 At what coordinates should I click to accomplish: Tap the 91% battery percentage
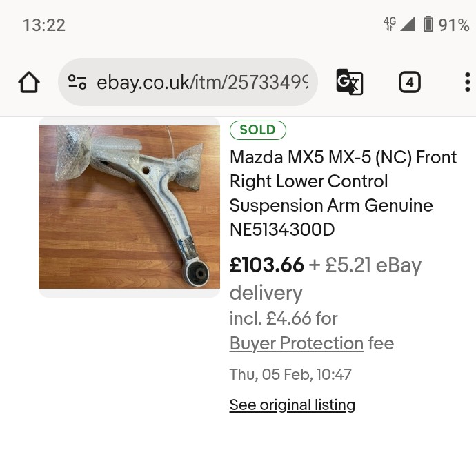pos(454,25)
